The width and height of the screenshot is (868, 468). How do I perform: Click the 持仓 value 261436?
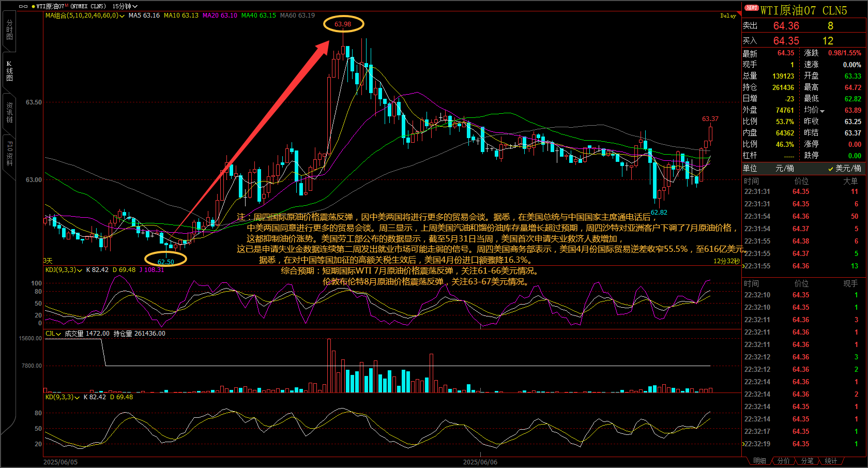(783, 87)
